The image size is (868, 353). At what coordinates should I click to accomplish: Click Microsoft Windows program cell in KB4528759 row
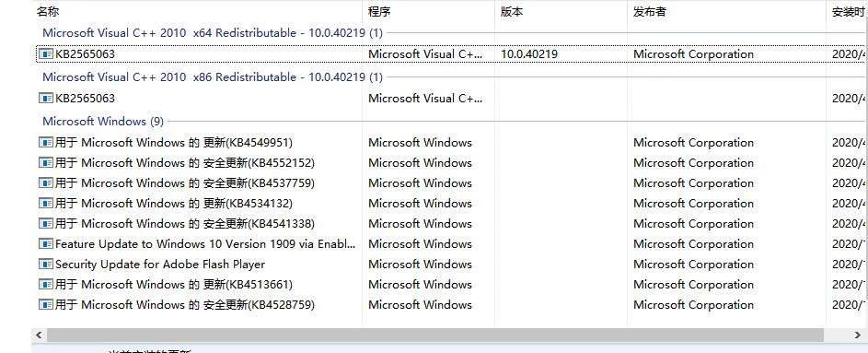pyautogui.click(x=420, y=305)
